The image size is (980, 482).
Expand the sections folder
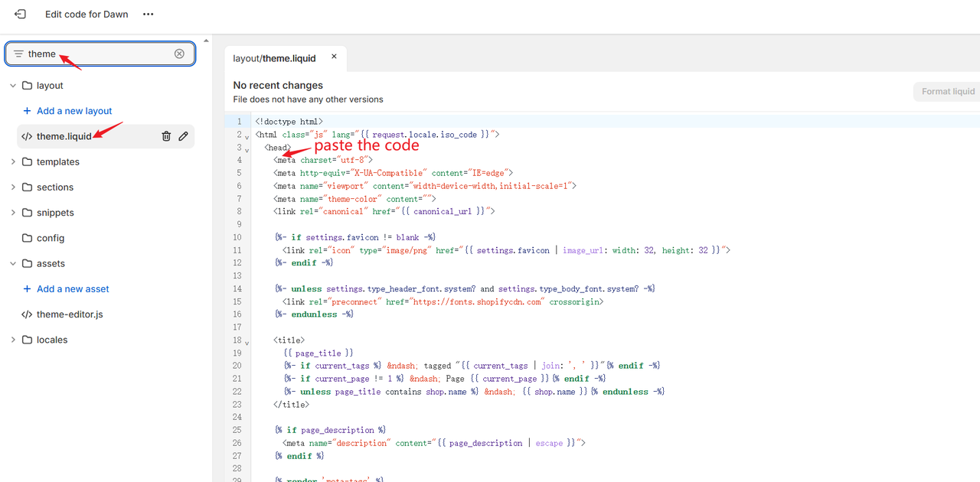[x=13, y=187]
